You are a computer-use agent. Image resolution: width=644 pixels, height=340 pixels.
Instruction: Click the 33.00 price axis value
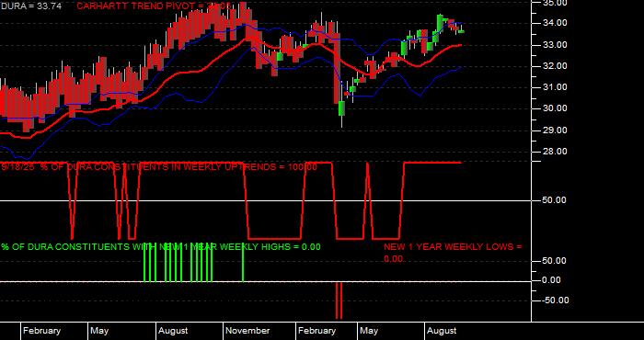click(x=556, y=45)
